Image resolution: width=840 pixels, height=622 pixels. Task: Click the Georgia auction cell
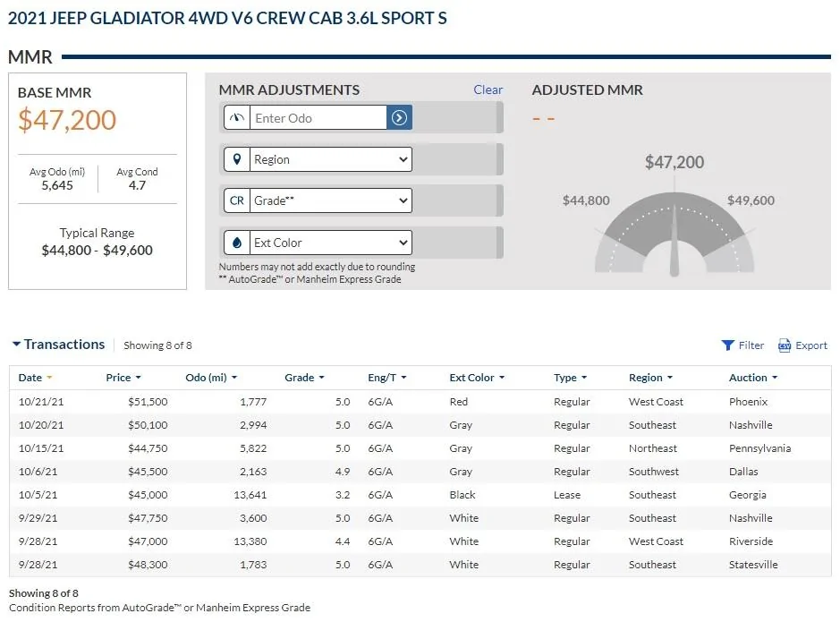[x=747, y=495]
